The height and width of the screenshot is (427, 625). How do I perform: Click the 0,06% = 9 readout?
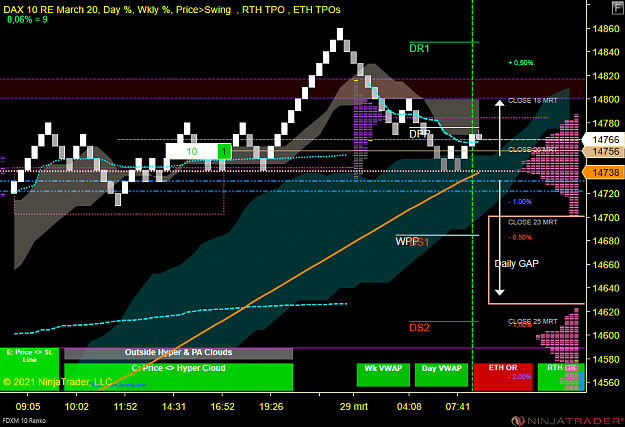coord(27,20)
